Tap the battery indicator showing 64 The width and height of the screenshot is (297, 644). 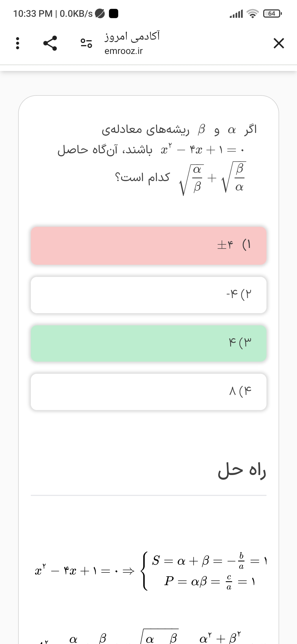point(272,13)
